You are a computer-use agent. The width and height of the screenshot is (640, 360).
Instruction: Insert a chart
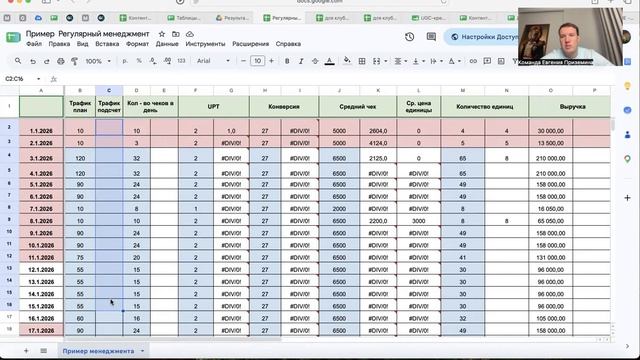pyautogui.click(x=501, y=61)
